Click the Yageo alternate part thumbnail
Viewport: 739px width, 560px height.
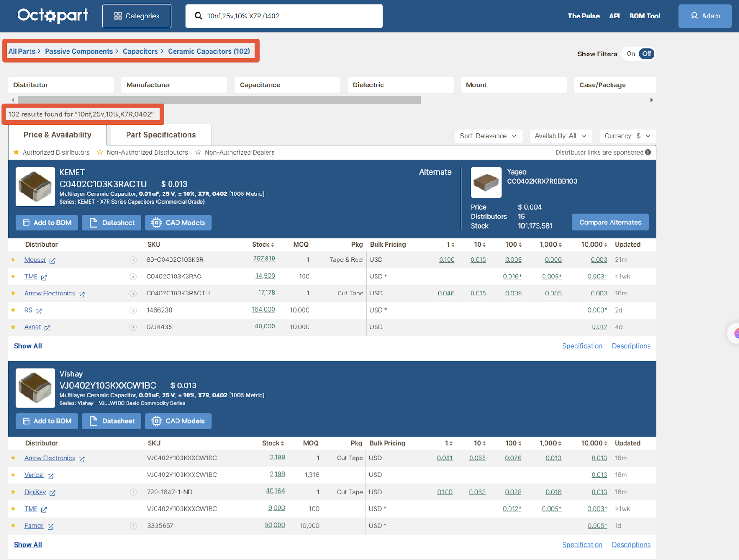click(486, 182)
